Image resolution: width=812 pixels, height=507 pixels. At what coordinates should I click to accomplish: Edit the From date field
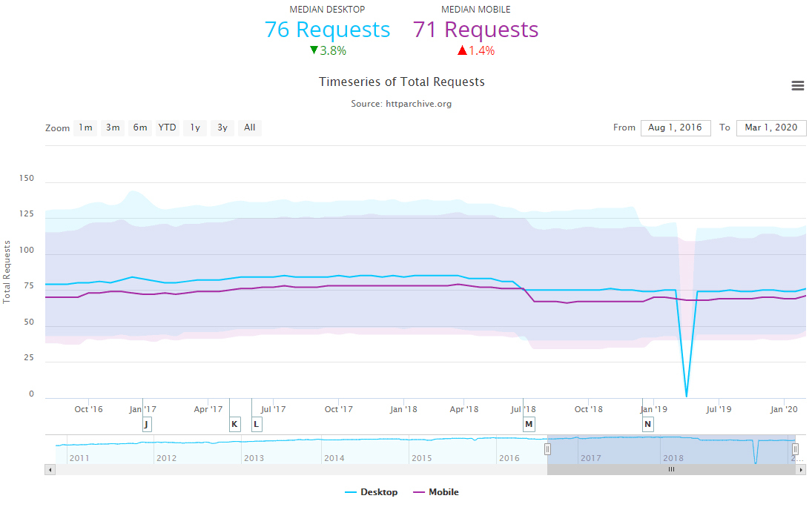click(x=675, y=127)
